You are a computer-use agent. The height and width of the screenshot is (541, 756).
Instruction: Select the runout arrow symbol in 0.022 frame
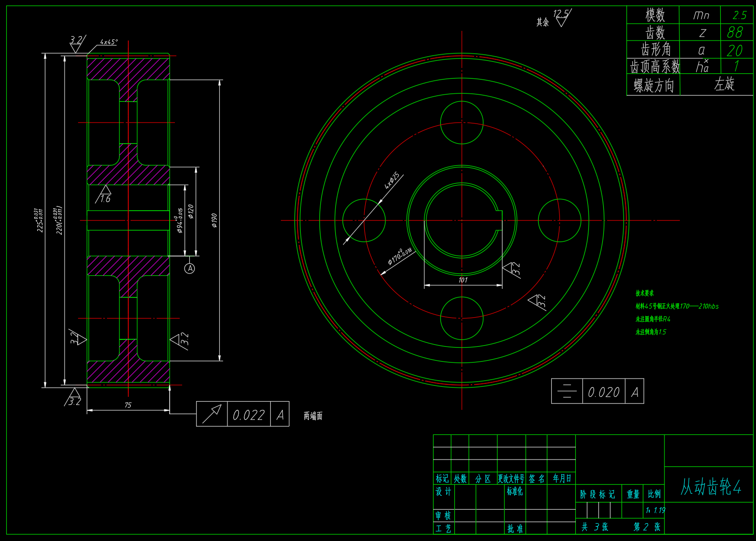click(x=212, y=414)
